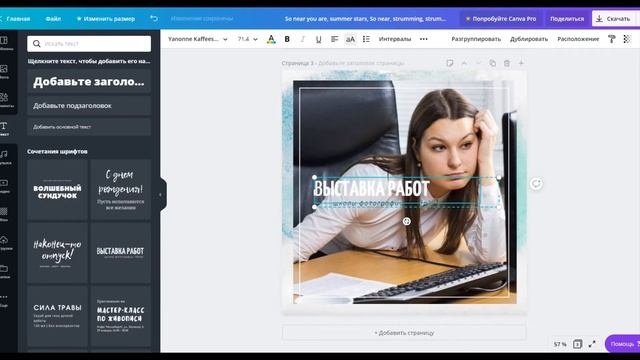Open Интервалы spacing options
640x360 pixels.
(x=395, y=39)
